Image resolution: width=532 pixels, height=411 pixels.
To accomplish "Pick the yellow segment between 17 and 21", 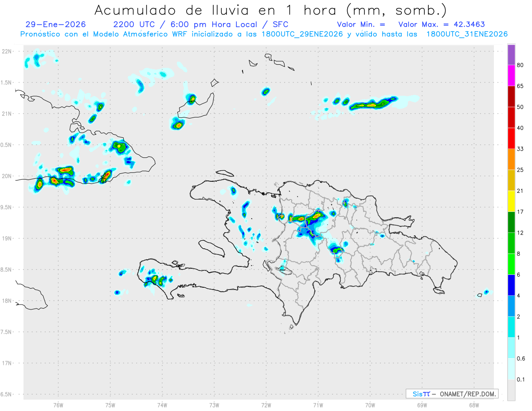I will click(511, 201).
